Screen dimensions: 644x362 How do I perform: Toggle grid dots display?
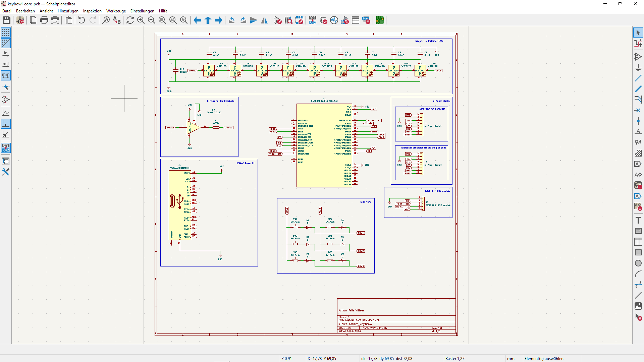6,33
